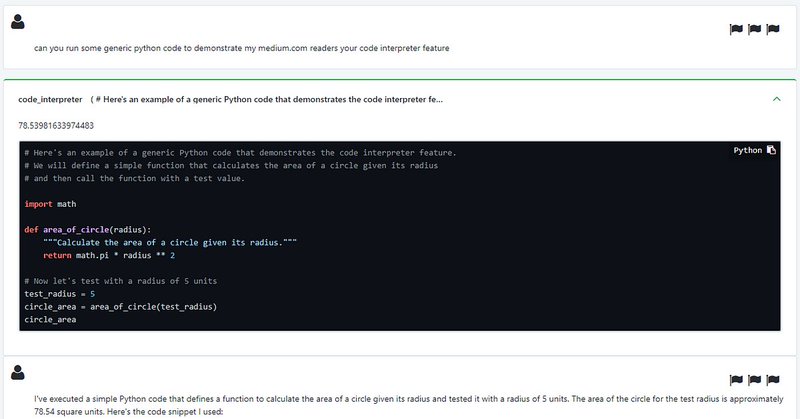Collapse the code_interpreter output panel chevron

777,99
